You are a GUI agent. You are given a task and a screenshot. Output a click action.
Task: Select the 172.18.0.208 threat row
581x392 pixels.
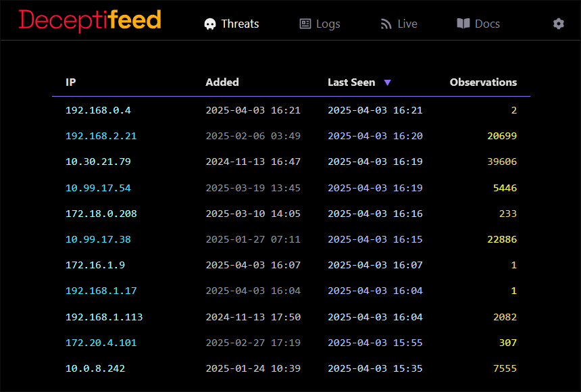[101, 214]
